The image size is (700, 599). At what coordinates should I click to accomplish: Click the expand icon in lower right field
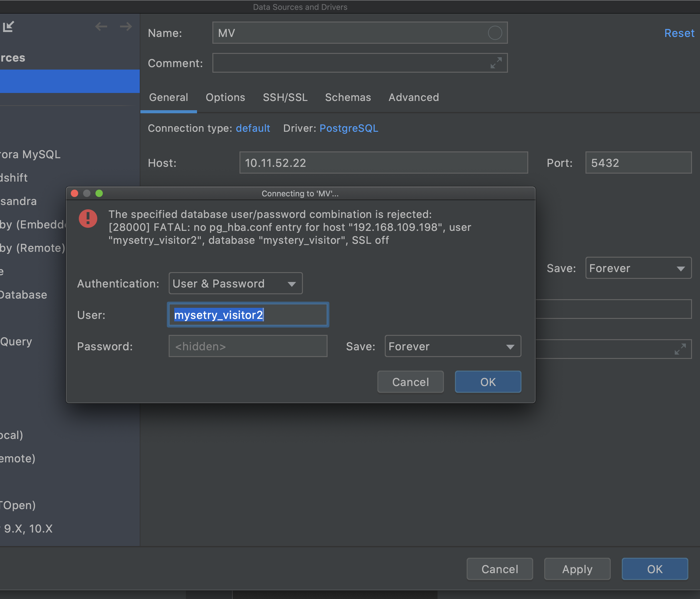click(x=680, y=349)
